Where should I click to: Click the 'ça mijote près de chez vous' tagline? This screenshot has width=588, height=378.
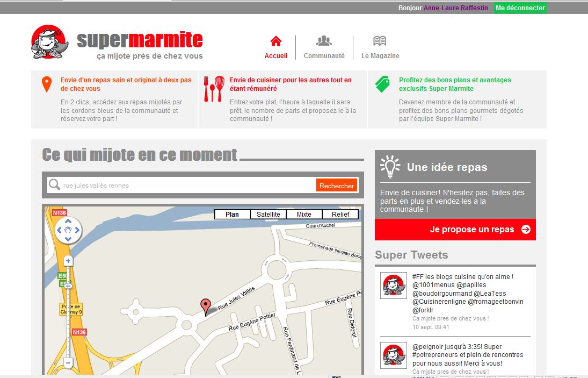coord(150,56)
